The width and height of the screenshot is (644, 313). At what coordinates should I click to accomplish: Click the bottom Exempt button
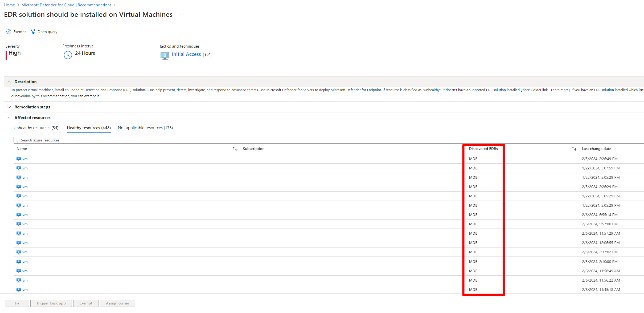(86, 303)
